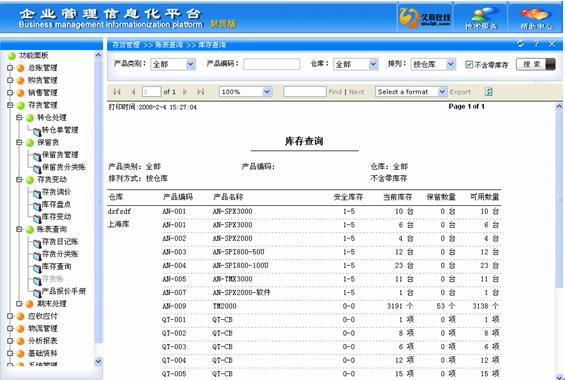Click the 账表查询 breadcrumb
The width and height of the screenshot is (565, 380).
tap(169, 45)
